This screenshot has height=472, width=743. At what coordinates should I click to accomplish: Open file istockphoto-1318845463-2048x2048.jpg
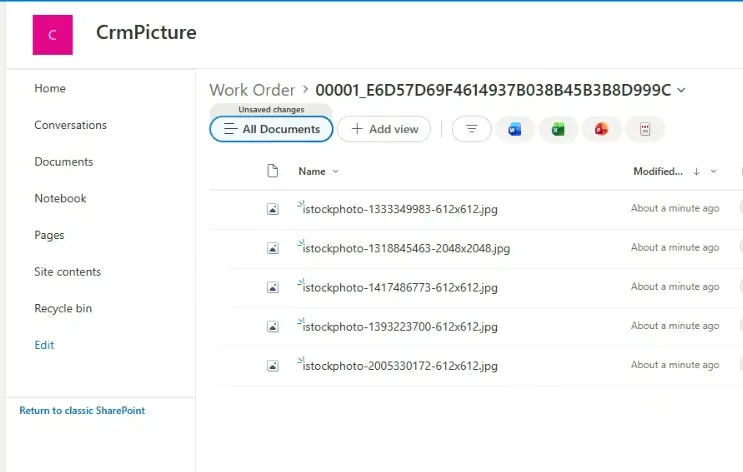pos(406,248)
